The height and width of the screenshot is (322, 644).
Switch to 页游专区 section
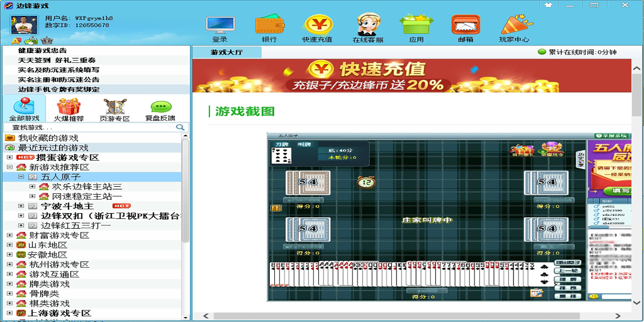115,109
